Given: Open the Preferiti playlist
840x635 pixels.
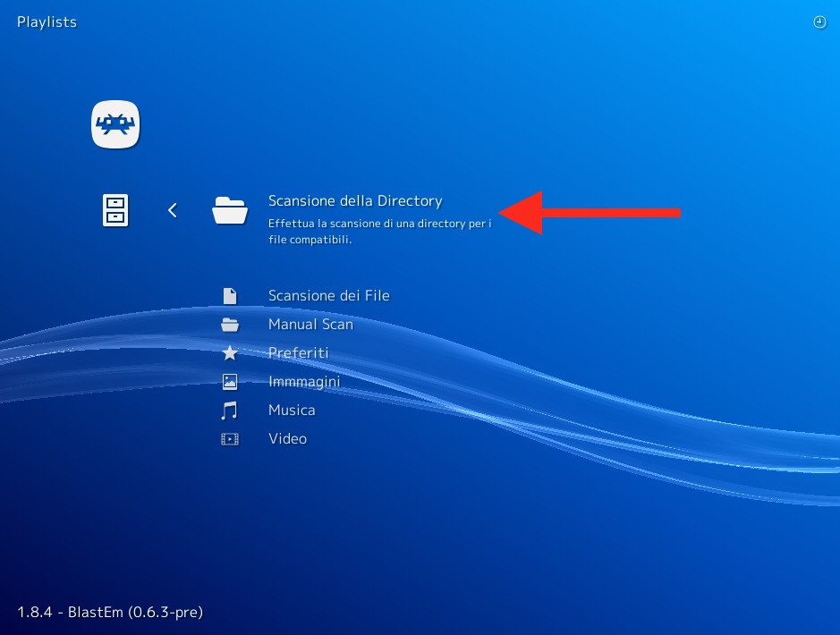Looking at the screenshot, I should [x=299, y=353].
